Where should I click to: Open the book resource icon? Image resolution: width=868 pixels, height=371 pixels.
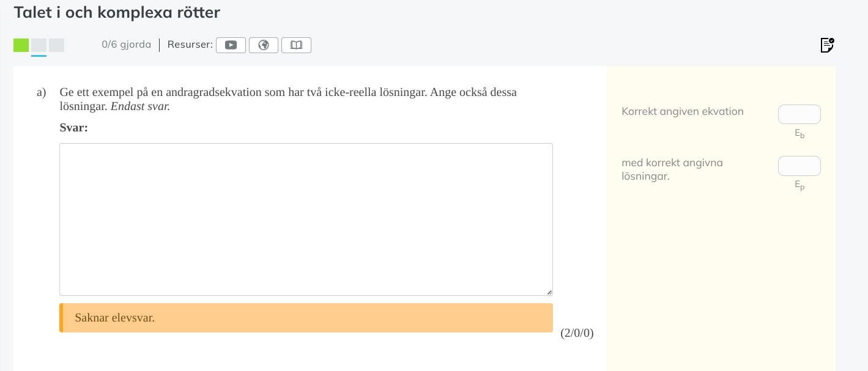coord(296,45)
